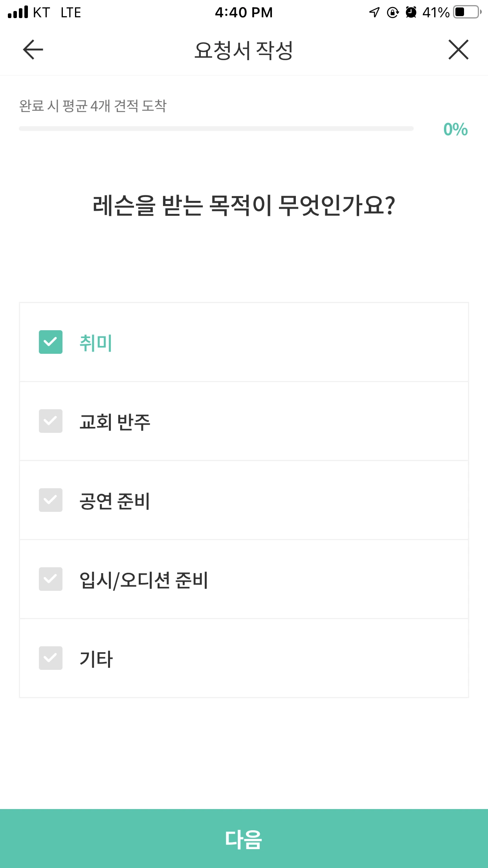This screenshot has width=488, height=868.
Task: Tap the battery icon in status bar
Action: pyautogui.click(x=467, y=12)
